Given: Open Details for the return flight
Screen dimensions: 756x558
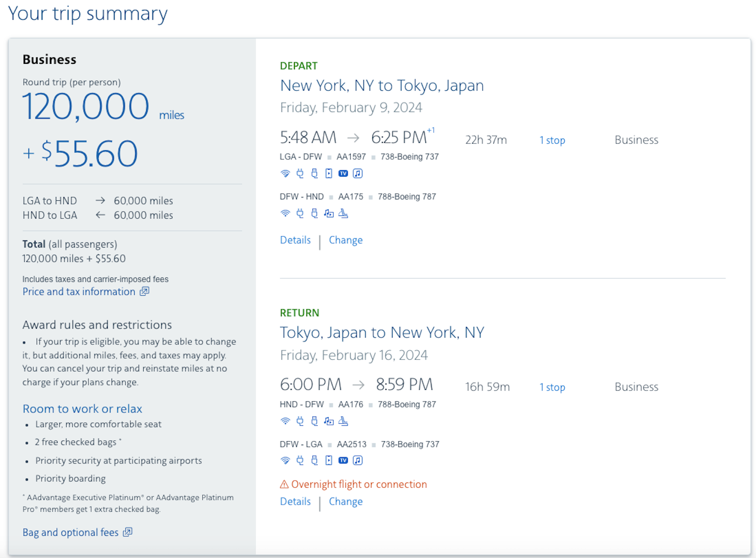Looking at the screenshot, I should (295, 501).
